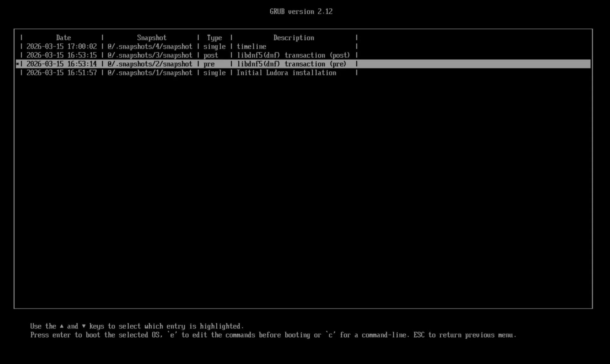Click 'single' type in snapshot 4 row

[x=214, y=47]
